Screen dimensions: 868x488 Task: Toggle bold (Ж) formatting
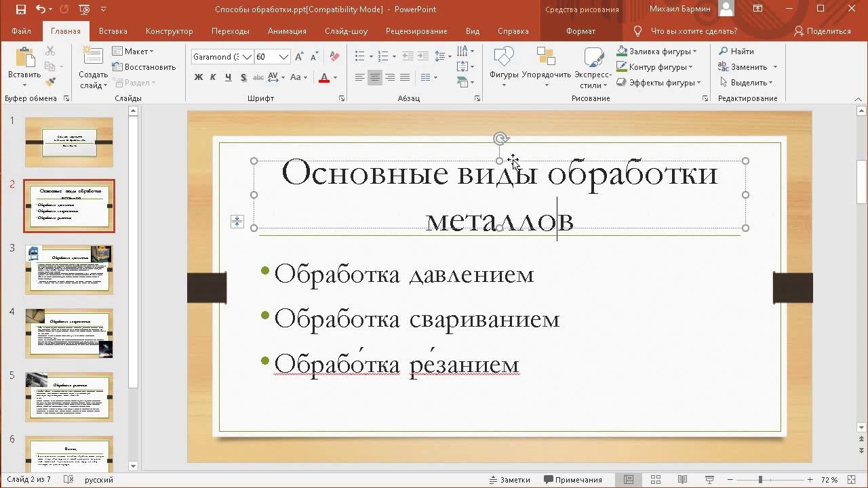click(x=199, y=78)
